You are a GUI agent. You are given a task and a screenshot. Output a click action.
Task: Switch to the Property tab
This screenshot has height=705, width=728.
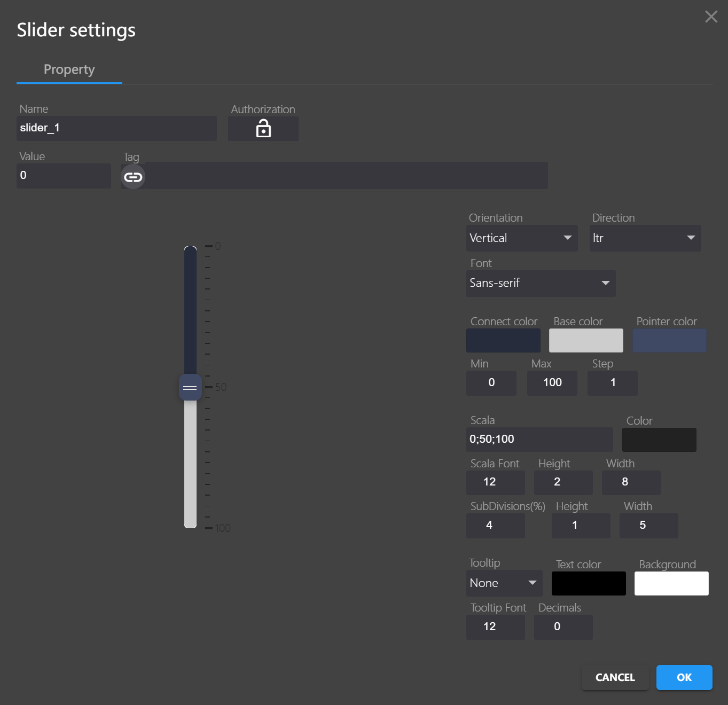click(x=69, y=69)
